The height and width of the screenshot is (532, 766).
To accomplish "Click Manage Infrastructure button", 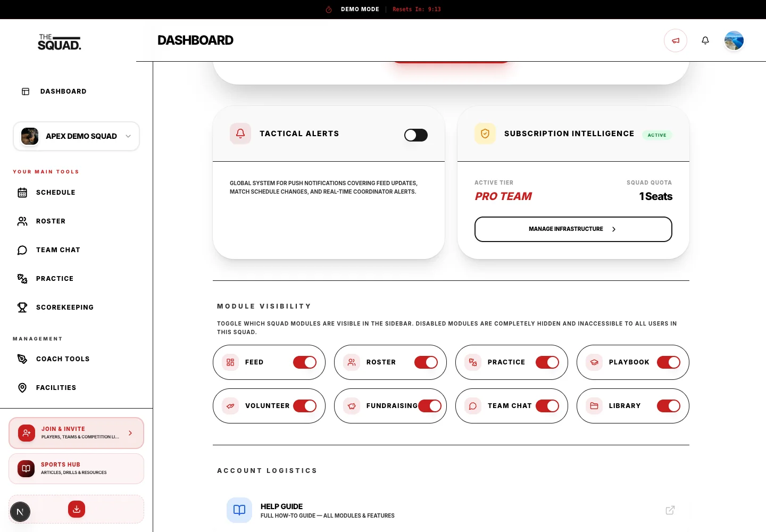I will coord(573,229).
